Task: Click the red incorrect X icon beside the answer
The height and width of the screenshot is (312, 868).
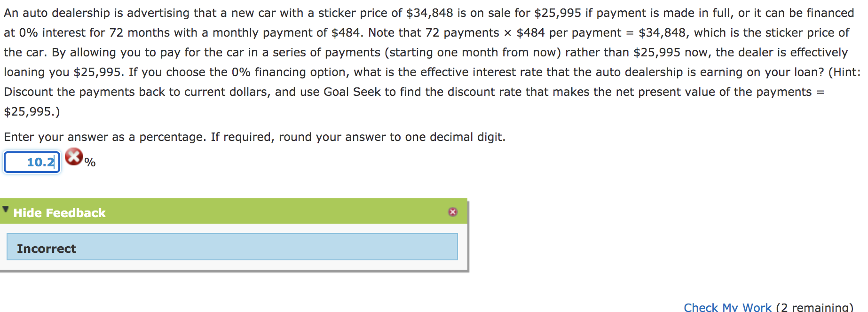Action: 73,156
